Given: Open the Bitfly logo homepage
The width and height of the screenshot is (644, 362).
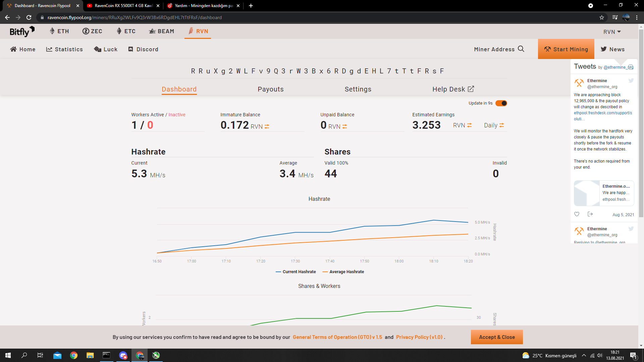Looking at the screenshot, I should [x=22, y=32].
